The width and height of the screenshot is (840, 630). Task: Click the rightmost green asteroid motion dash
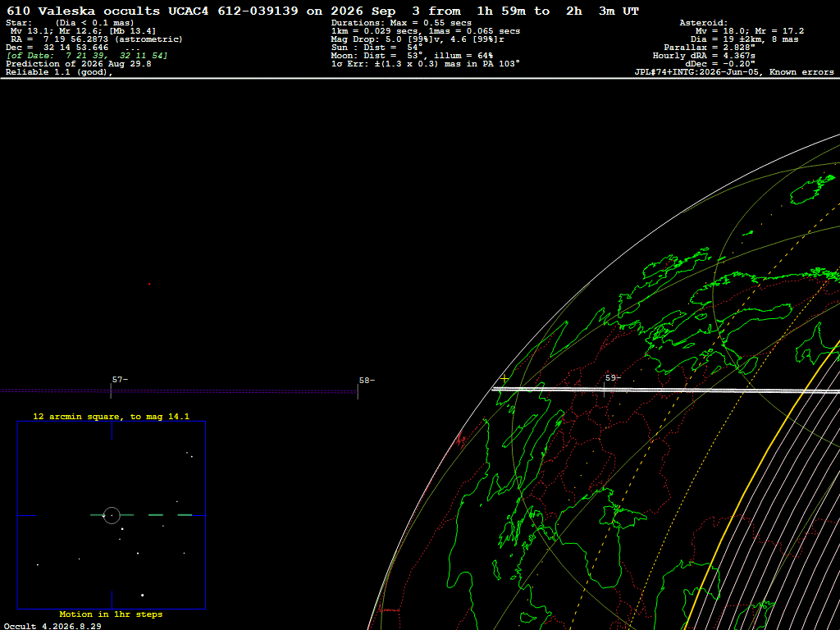[x=185, y=515]
